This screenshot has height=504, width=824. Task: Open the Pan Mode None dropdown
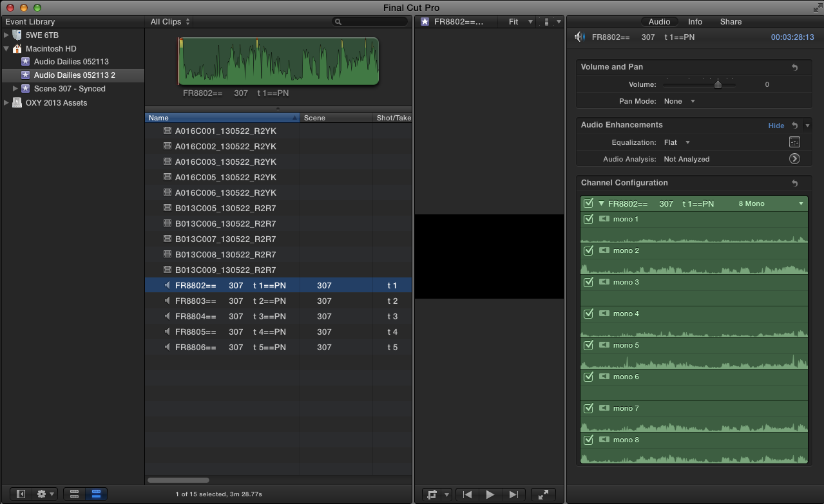[680, 101]
